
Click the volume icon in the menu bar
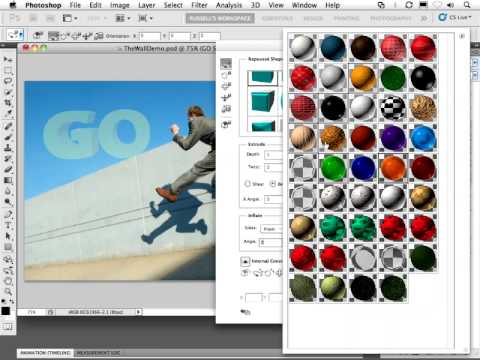(x=451, y=5)
